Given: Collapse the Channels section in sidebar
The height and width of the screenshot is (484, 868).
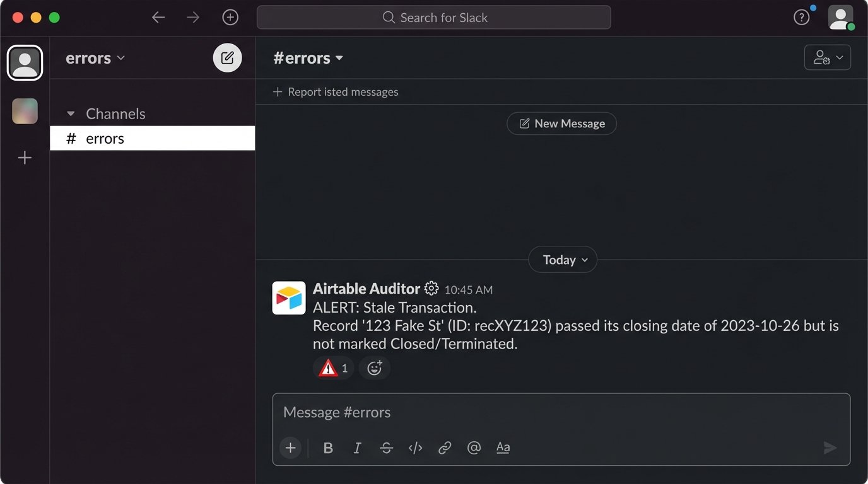Looking at the screenshot, I should 71,114.
